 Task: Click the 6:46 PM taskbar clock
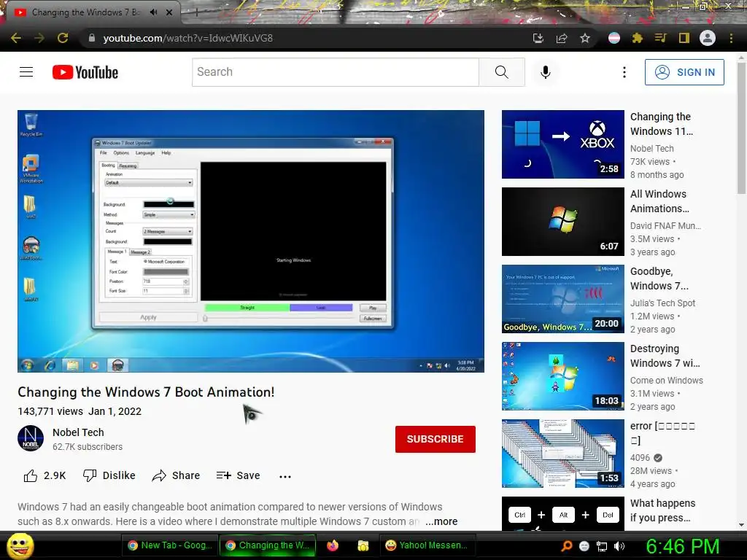[682, 546]
